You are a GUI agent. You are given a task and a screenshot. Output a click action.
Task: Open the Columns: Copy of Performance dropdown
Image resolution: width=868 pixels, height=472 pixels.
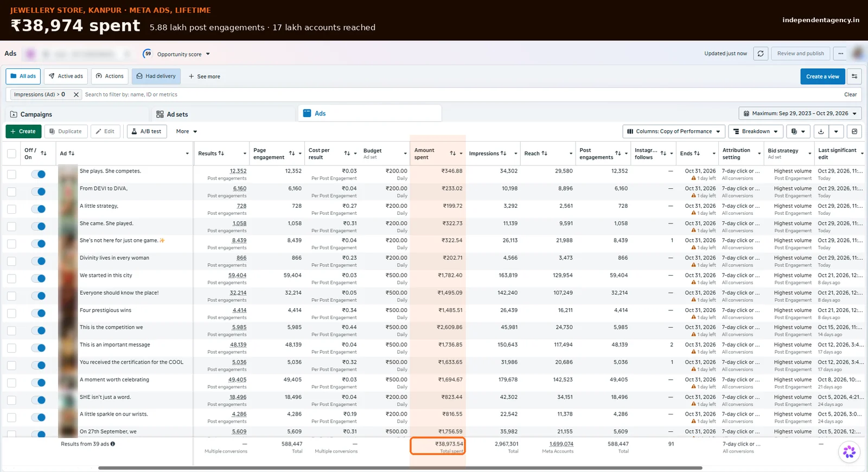click(x=674, y=131)
